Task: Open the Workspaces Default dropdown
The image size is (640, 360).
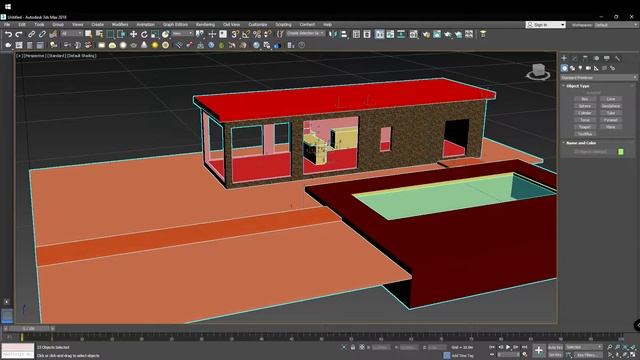Action: point(615,25)
